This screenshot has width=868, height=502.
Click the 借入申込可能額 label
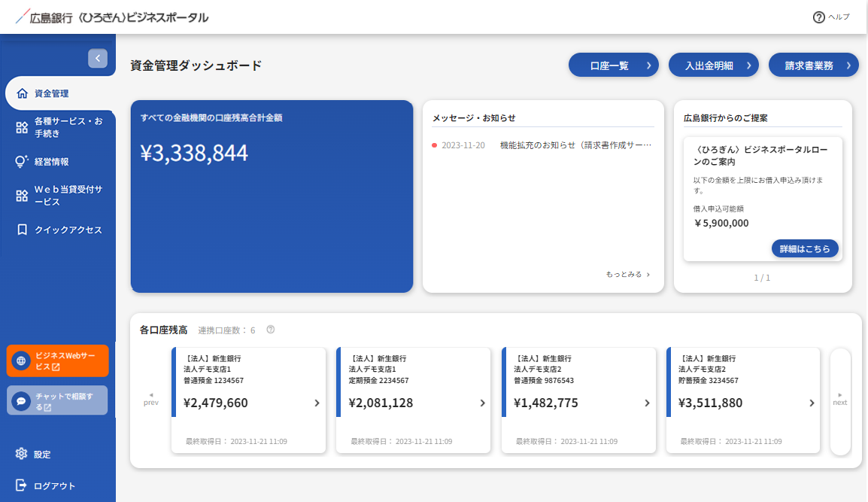click(718, 208)
